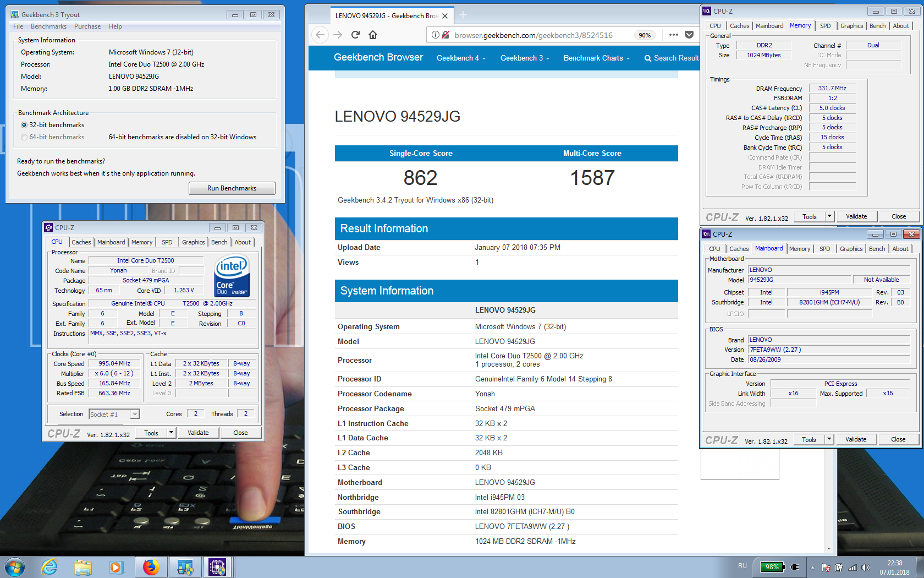924x578 pixels.
Task: Go back in Firefox browser
Action: click(x=320, y=35)
